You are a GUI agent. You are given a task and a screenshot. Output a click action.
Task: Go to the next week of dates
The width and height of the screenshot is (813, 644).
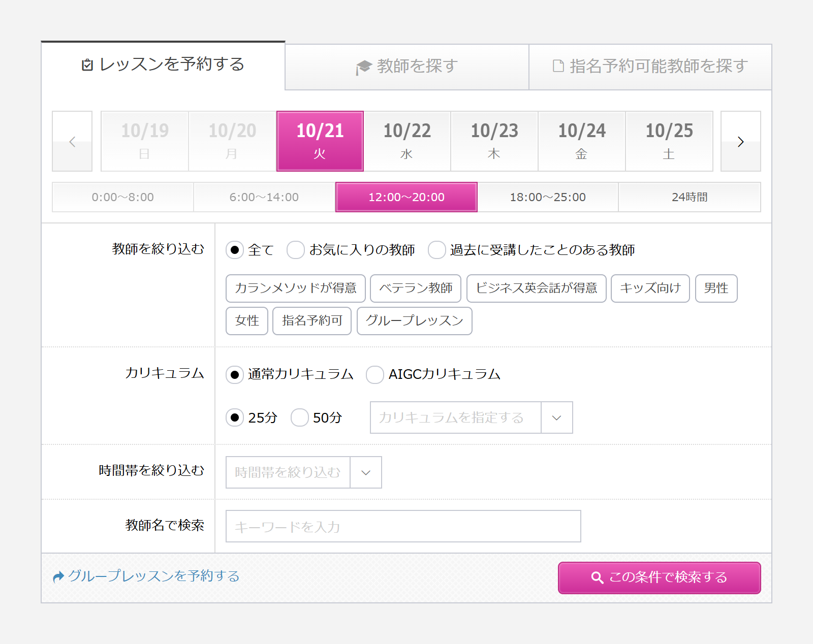click(740, 141)
